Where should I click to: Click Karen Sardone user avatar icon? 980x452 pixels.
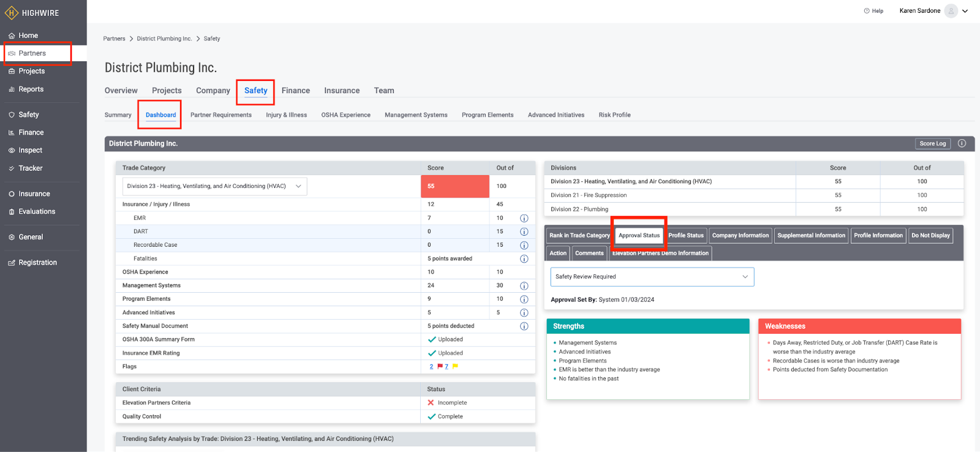pos(951,11)
